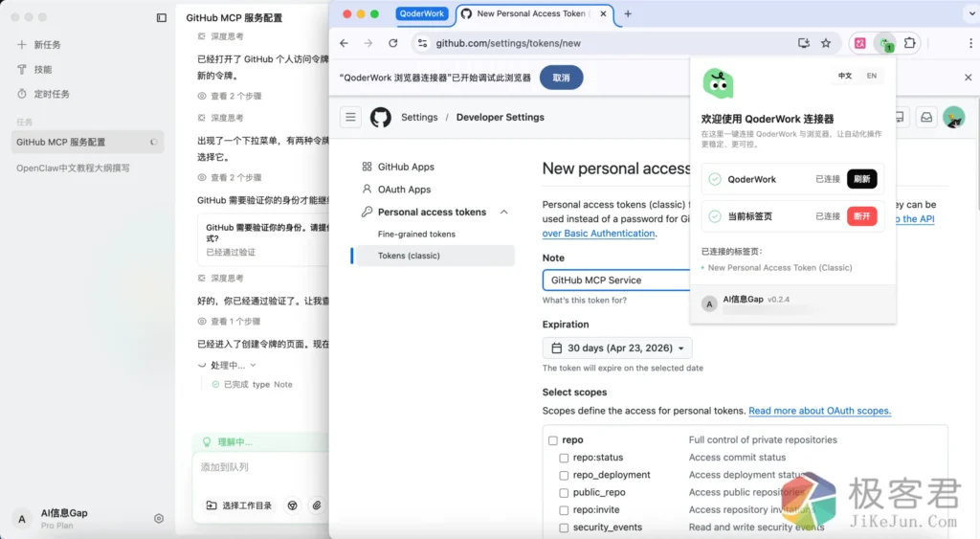Toggle the sidebar panel icon in QoderWork
Screen dimensions: 980x539
pos(161,18)
